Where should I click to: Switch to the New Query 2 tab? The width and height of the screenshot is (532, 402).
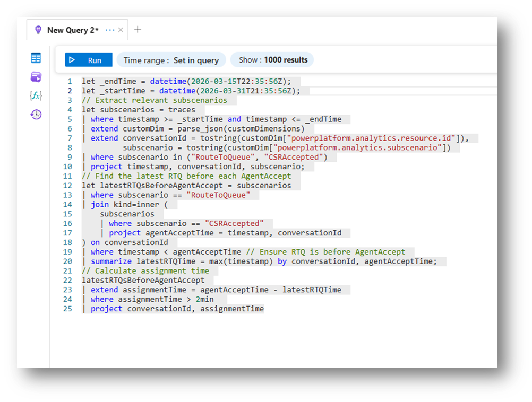point(73,30)
